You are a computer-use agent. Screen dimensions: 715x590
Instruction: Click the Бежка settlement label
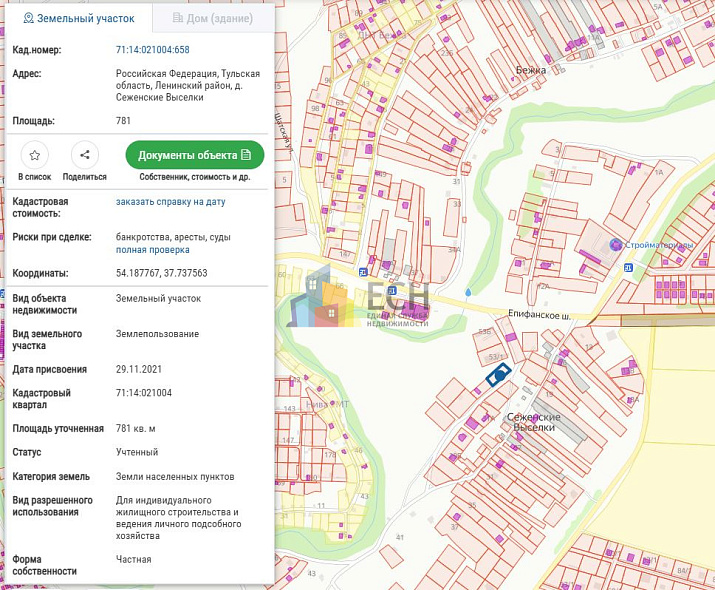531,70
